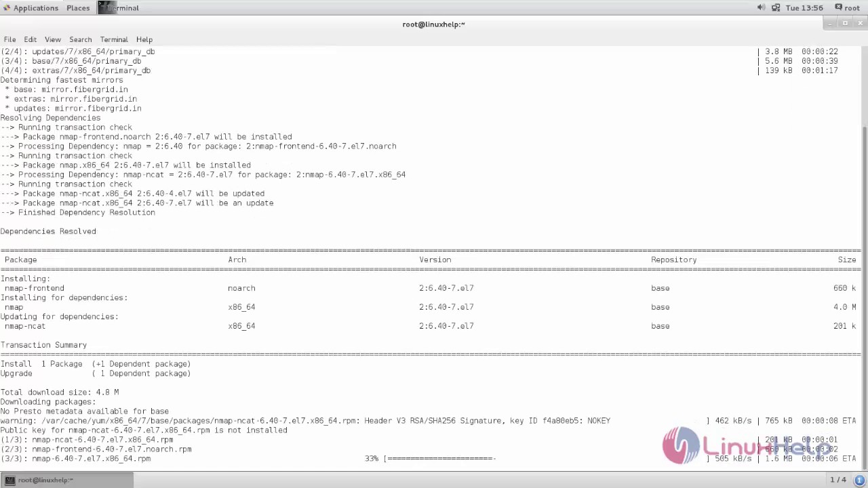Open the Applications menu
Screen dimensions: 868x488
30,8
